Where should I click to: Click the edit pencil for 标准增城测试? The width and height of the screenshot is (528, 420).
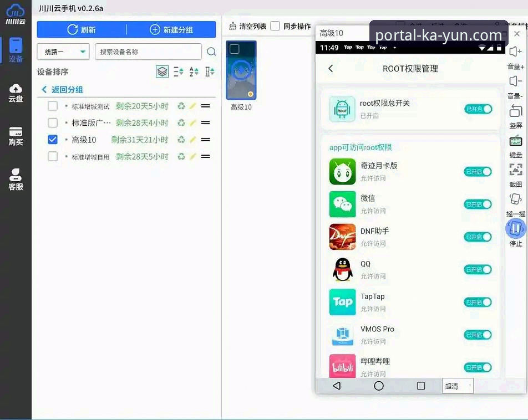192,106
